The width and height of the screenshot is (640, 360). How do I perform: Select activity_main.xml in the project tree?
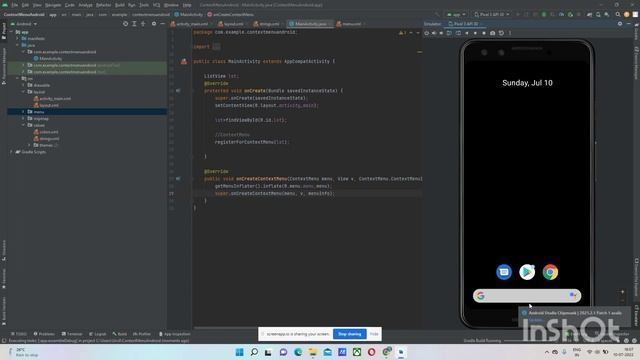coord(52,98)
